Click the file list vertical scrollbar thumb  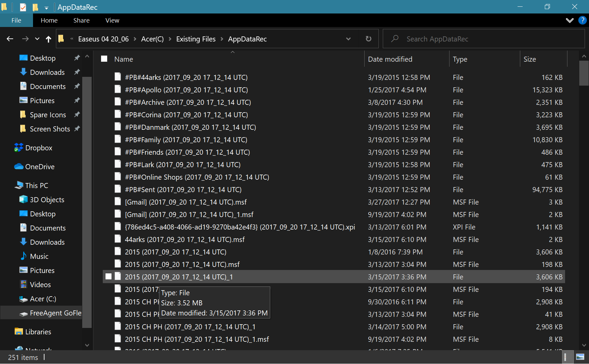pyautogui.click(x=584, y=73)
